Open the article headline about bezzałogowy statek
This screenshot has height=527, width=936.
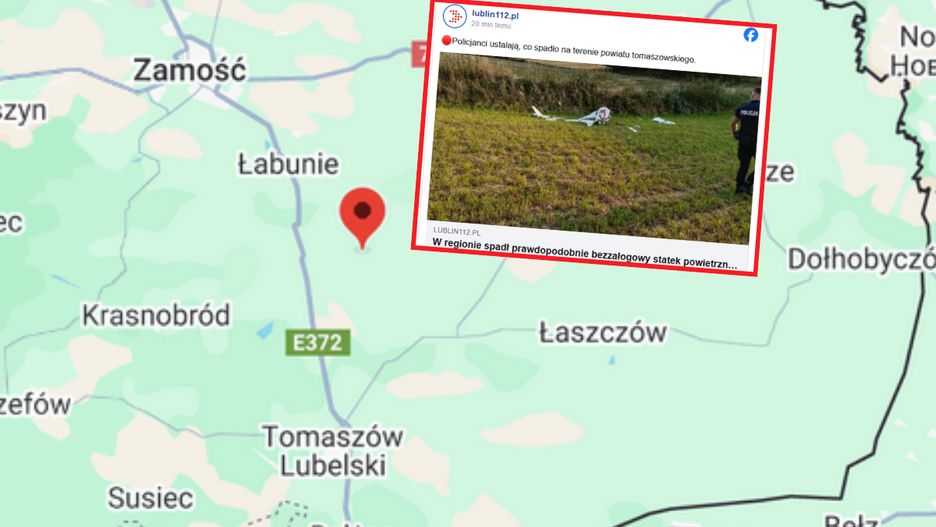[x=584, y=252]
